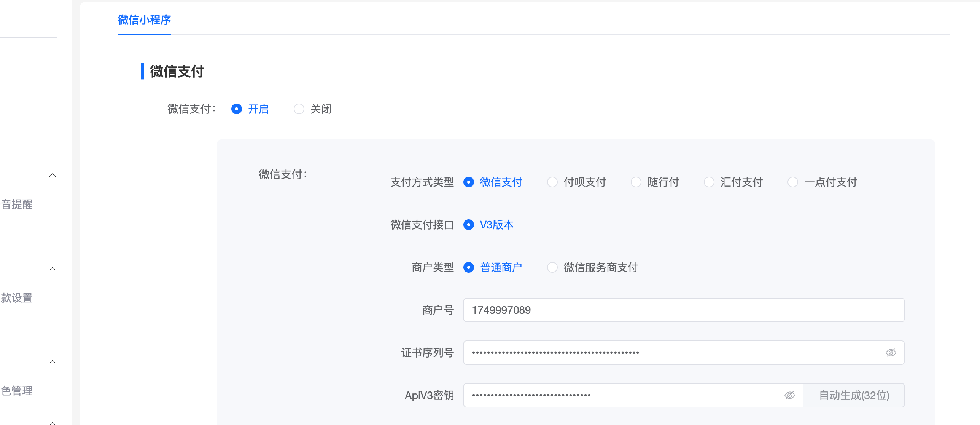Collapse the sidebar group above 款设置

pyautogui.click(x=53, y=269)
